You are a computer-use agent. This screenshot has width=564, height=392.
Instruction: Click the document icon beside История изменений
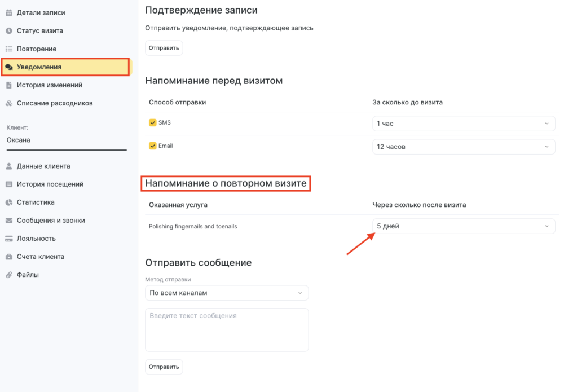[x=9, y=85]
